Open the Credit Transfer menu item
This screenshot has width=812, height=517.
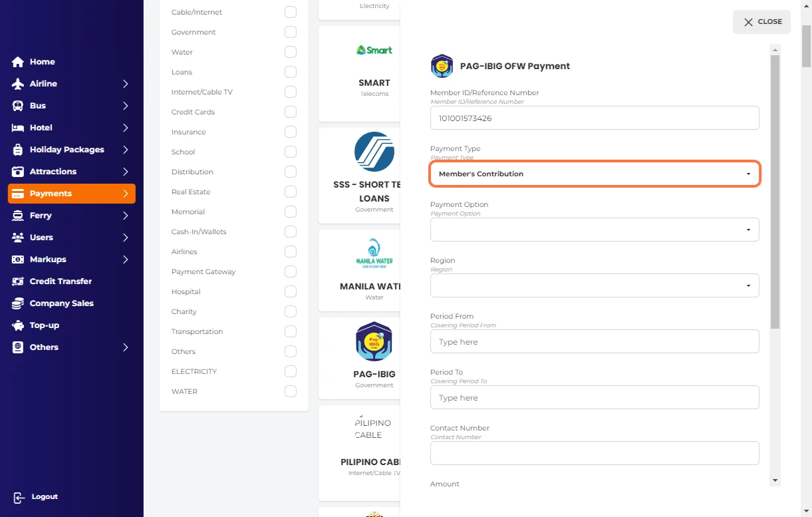61,281
